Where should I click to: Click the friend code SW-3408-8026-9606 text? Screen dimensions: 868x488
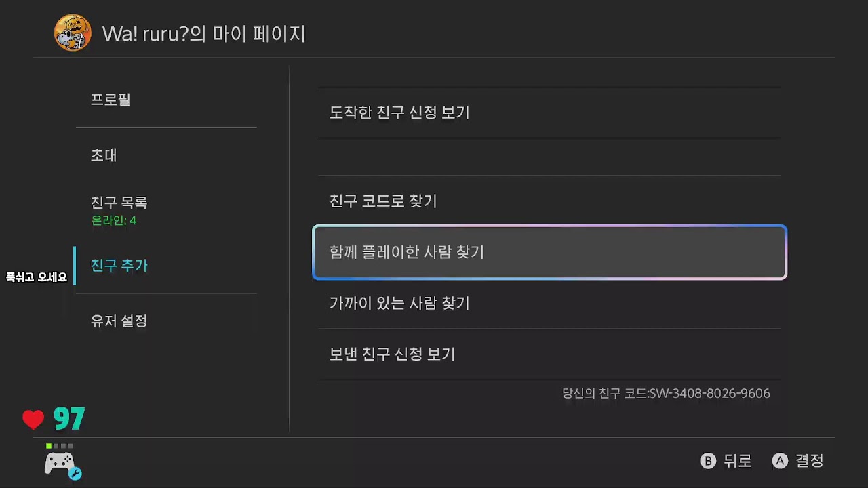pyautogui.click(x=709, y=394)
